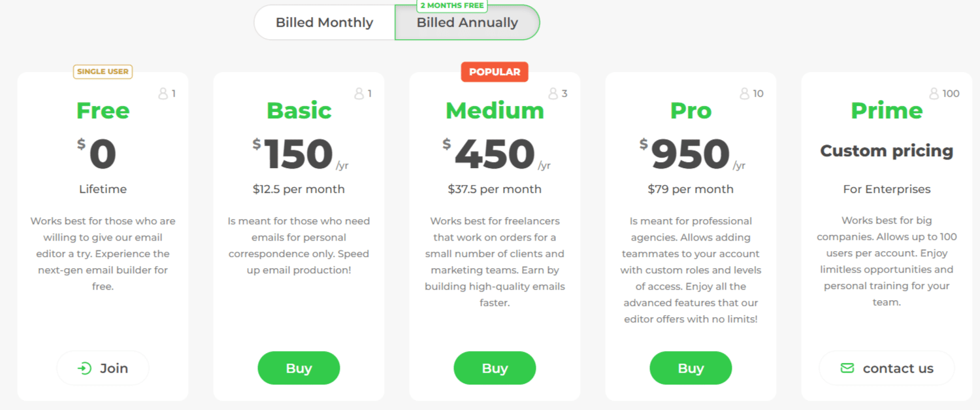This screenshot has height=410, width=980.
Task: Click the sign-in arrow icon beside Join
Action: [84, 368]
